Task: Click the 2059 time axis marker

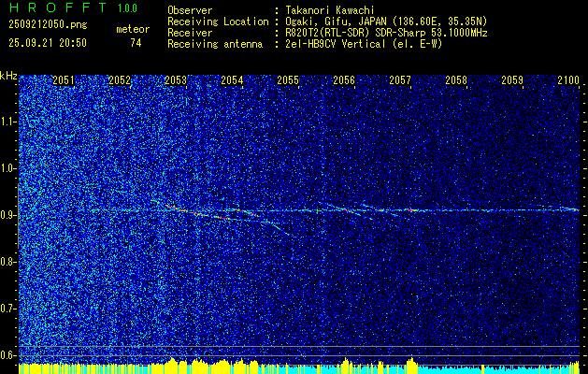Action: point(512,79)
